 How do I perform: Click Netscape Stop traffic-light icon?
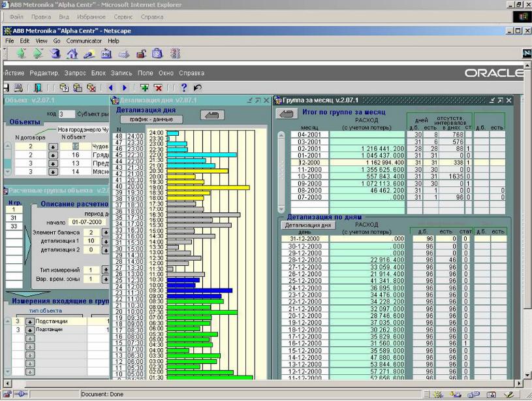tap(175, 54)
